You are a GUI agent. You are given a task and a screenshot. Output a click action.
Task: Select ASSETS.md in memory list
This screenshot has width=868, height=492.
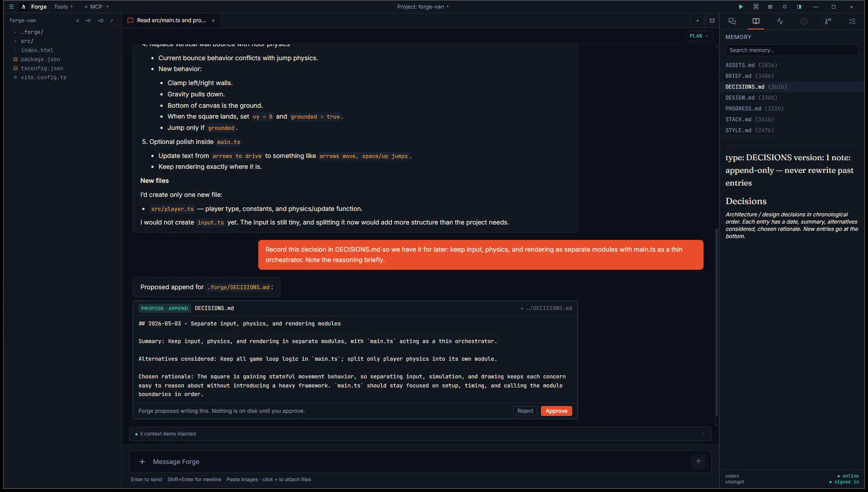[792, 65]
